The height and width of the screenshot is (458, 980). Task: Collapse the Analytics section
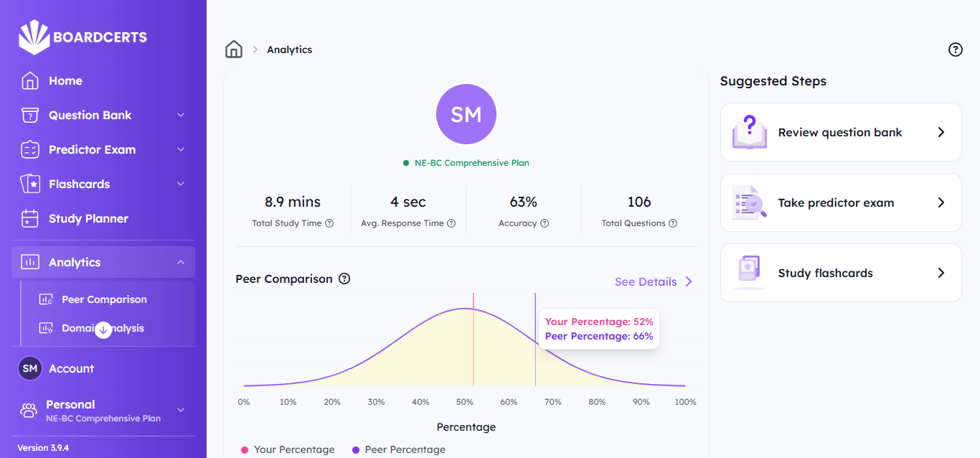coord(181,261)
